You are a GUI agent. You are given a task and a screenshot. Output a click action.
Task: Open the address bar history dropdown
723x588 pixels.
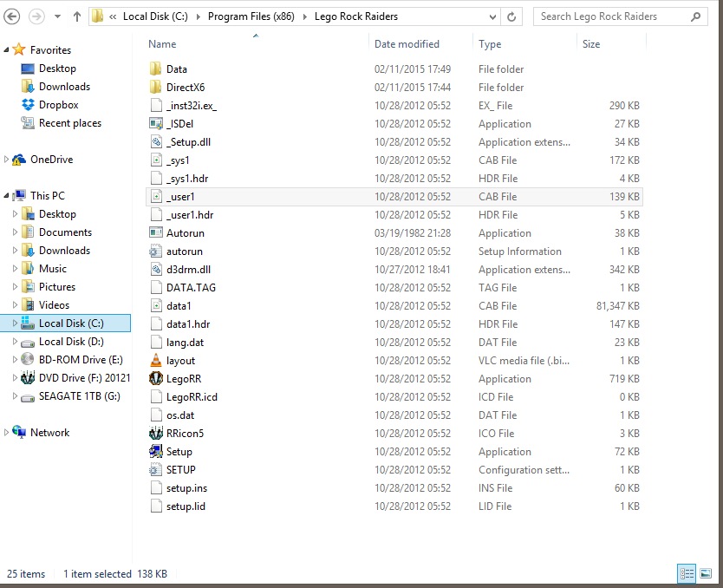tap(492, 17)
